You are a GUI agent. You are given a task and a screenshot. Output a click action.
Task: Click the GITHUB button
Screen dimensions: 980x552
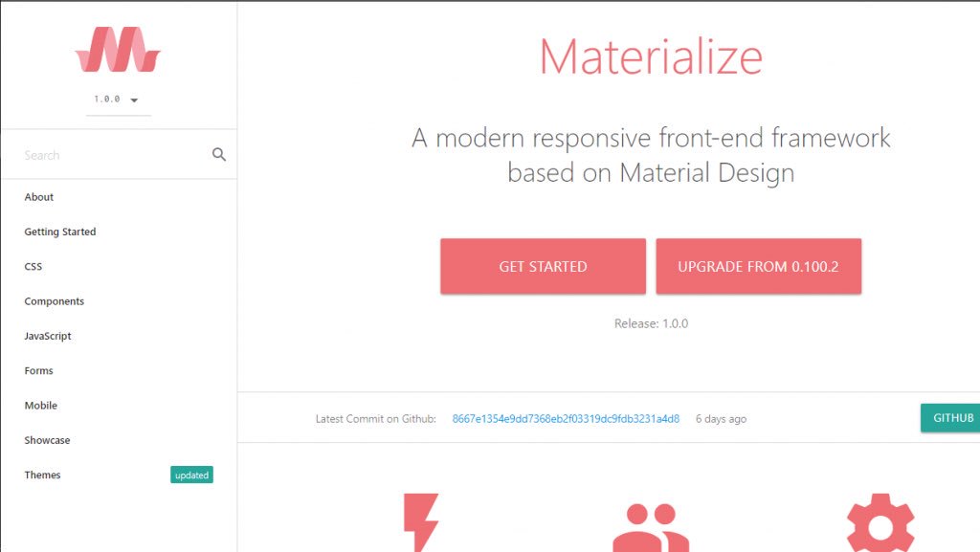click(x=950, y=418)
